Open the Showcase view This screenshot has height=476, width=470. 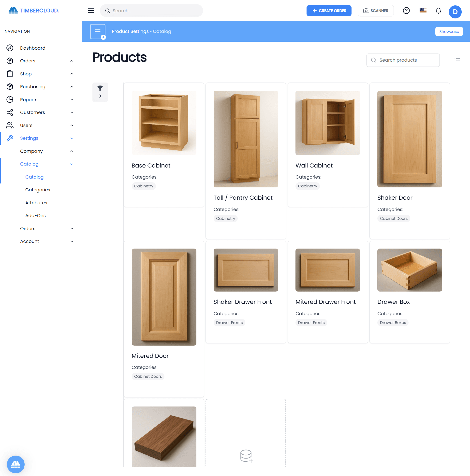point(449,31)
